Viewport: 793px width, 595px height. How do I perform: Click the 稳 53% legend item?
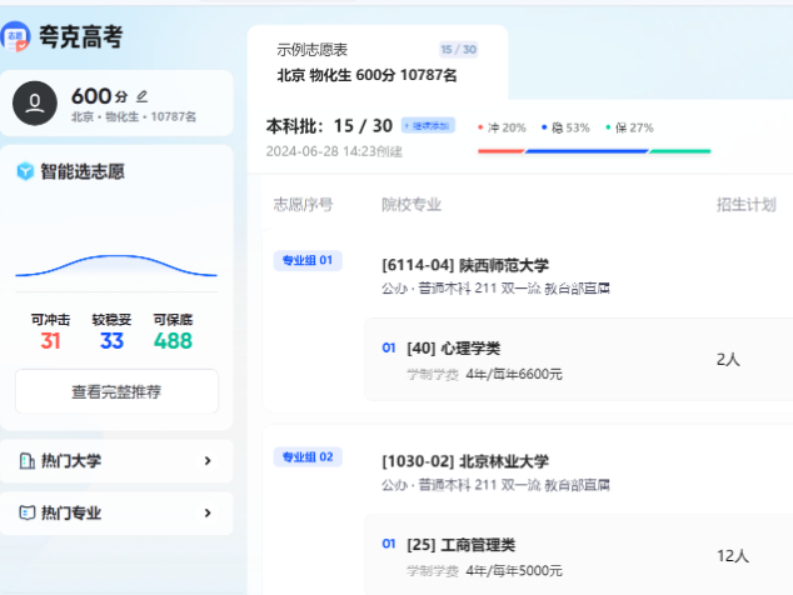pos(565,128)
